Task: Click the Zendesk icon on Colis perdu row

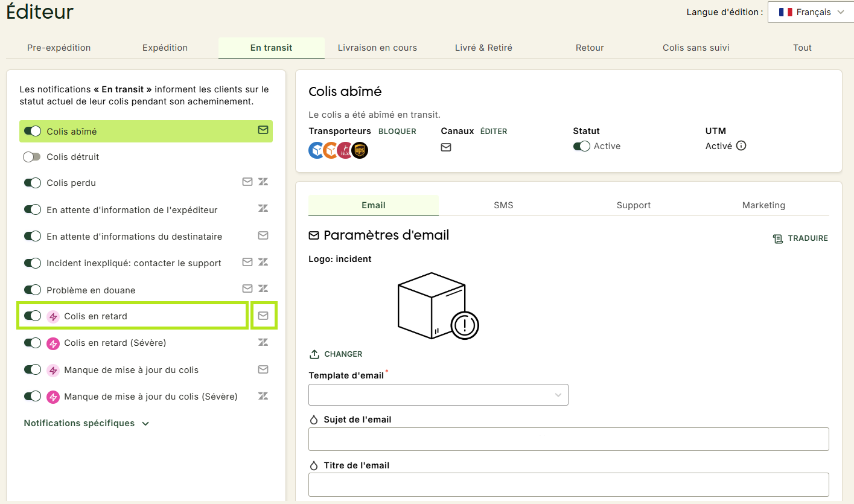Action: coord(263,182)
